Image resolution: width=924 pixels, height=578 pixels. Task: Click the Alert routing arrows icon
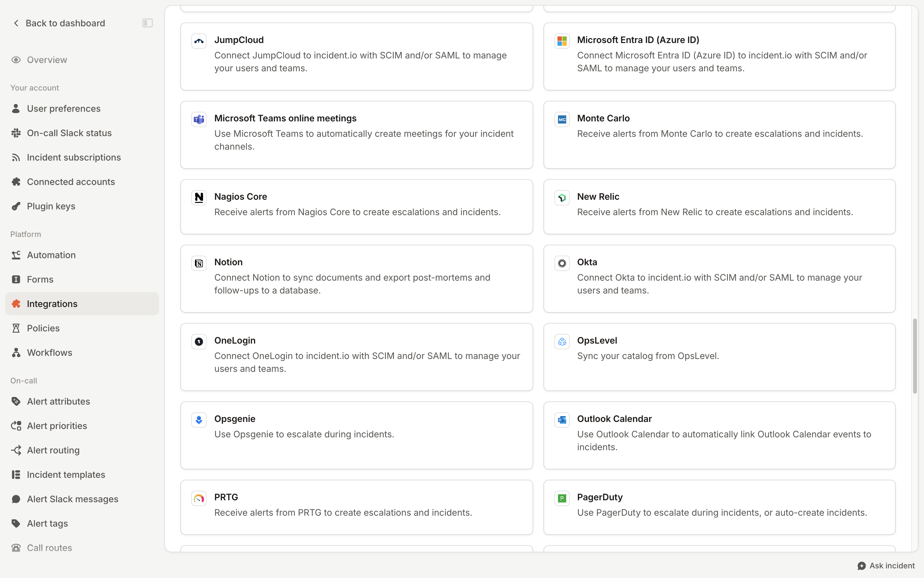(16, 450)
